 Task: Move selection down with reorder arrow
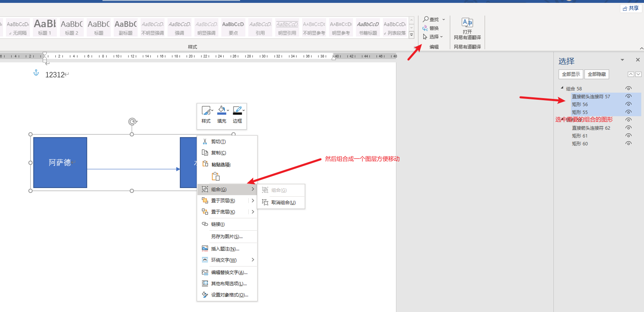pyautogui.click(x=638, y=74)
